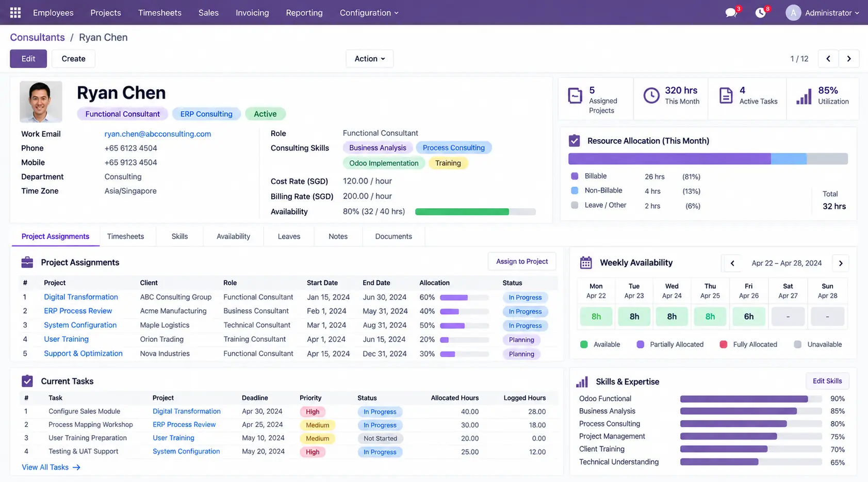
Task: Switch to the Timesheets tab
Action: pyautogui.click(x=125, y=236)
